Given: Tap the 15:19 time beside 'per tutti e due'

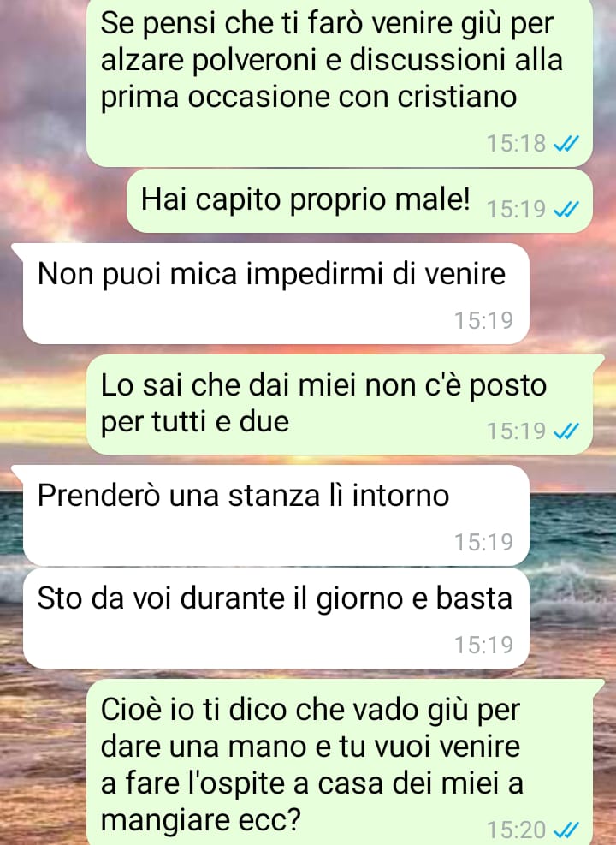Looking at the screenshot, I should coord(516,431).
